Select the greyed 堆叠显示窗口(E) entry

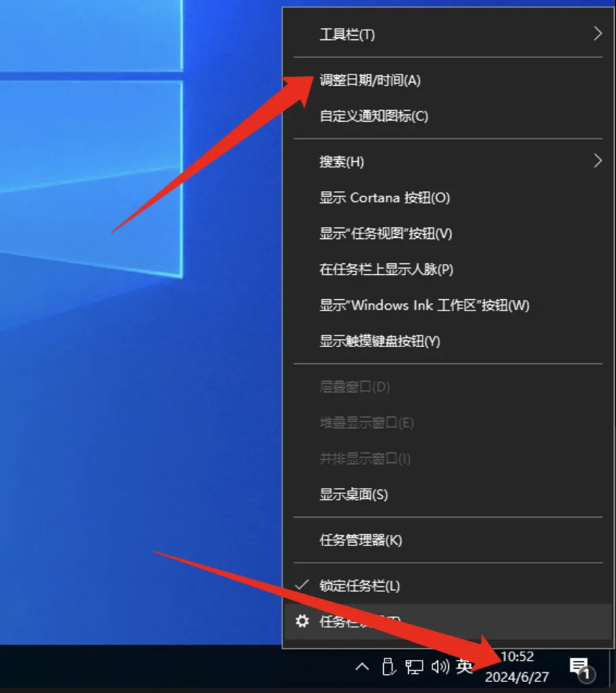(448, 423)
